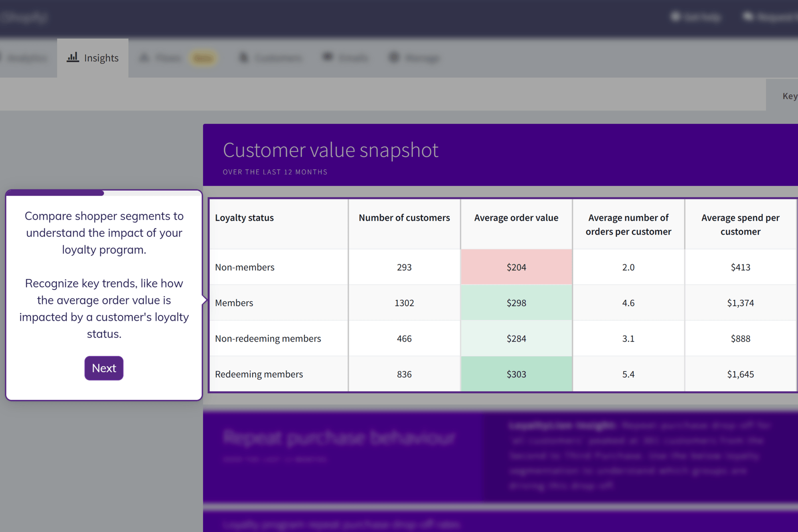Click the $413 average spend cell
The height and width of the screenshot is (532, 798).
pos(741,267)
